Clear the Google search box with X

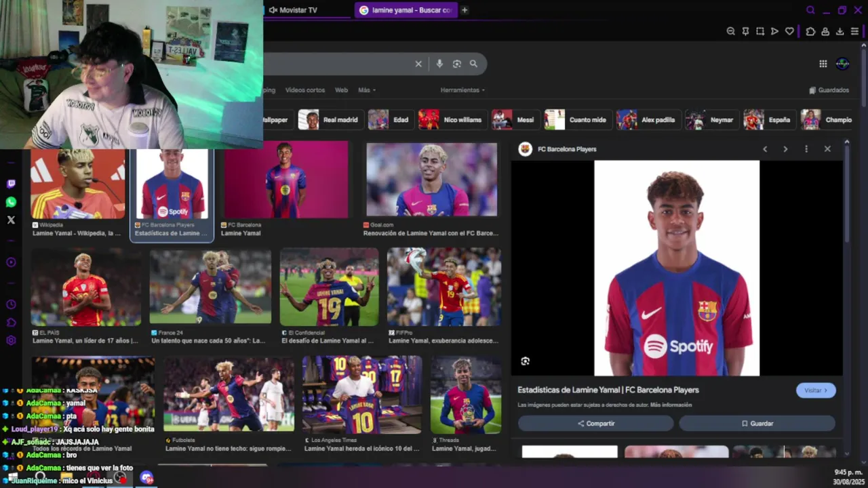coord(418,64)
